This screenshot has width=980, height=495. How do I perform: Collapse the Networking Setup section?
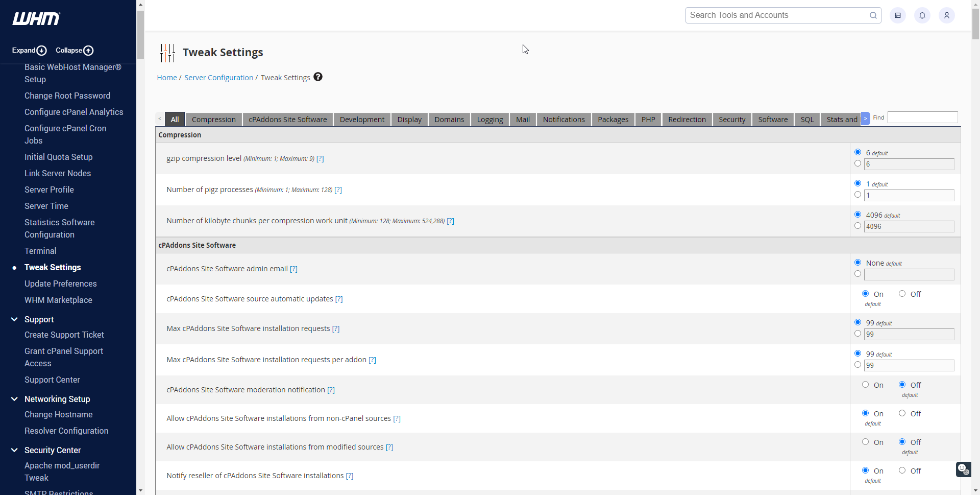click(x=14, y=399)
